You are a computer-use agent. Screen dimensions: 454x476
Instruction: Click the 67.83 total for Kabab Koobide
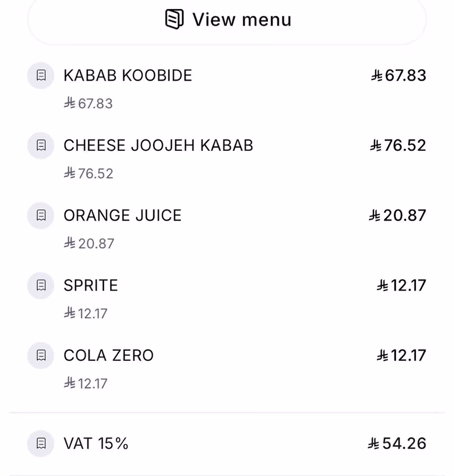399,75
